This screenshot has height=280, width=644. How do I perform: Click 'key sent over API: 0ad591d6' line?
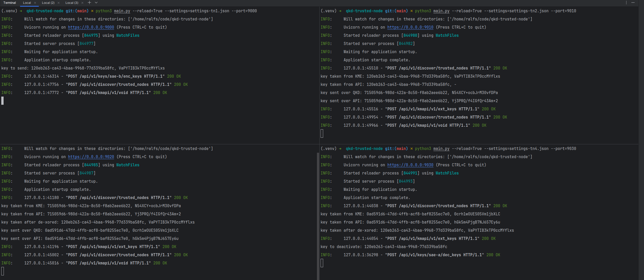(90, 239)
